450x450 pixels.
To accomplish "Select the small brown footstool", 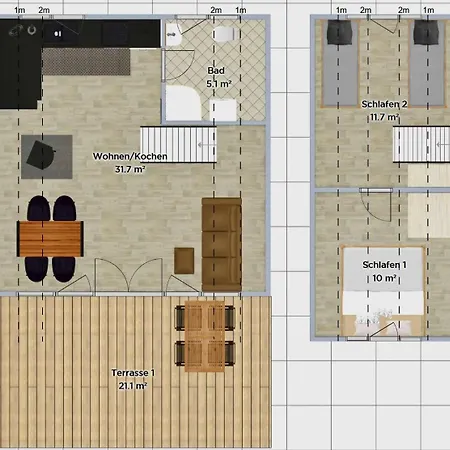I will pyautogui.click(x=184, y=261).
